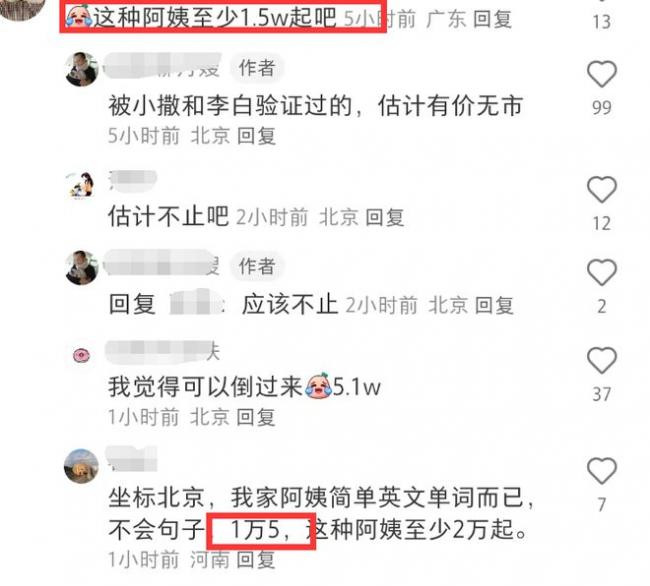Open author avatar beside '被小撒和李白验证过的'
The height and width of the screenshot is (586, 650).
[x=82, y=69]
